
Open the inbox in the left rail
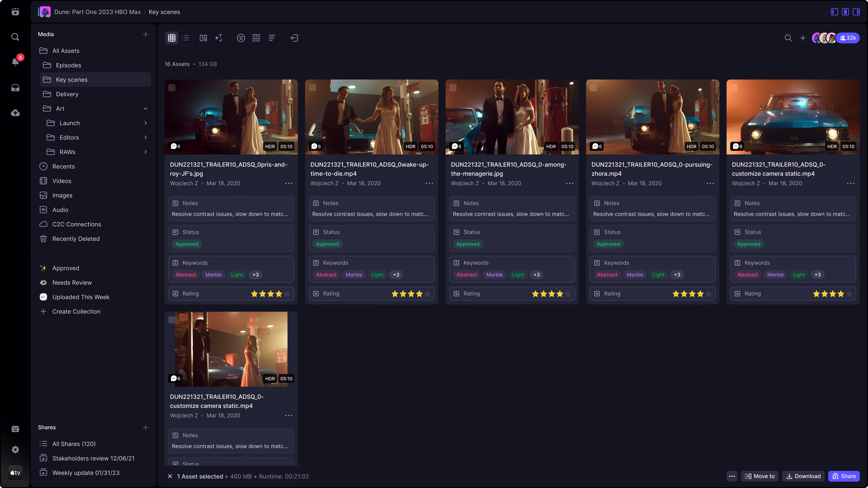15,88
